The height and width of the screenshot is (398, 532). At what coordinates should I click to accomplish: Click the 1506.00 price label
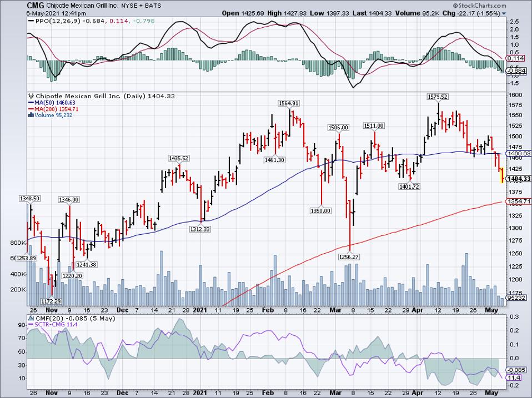338,128
